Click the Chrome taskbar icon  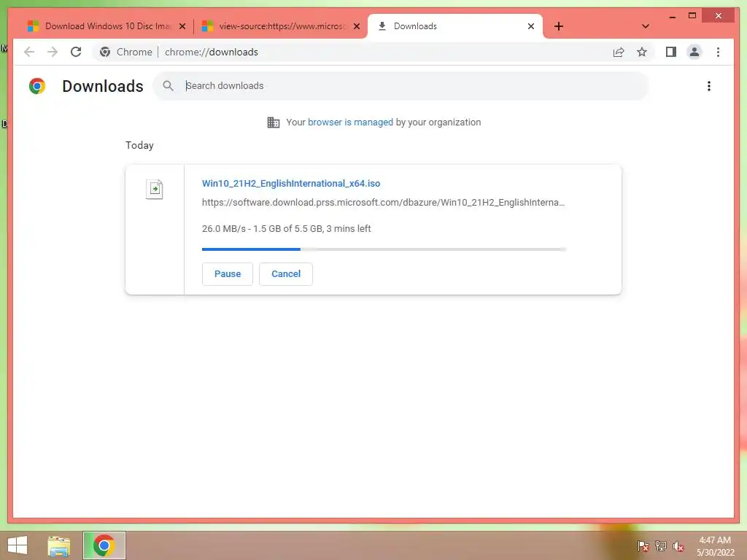click(104, 545)
